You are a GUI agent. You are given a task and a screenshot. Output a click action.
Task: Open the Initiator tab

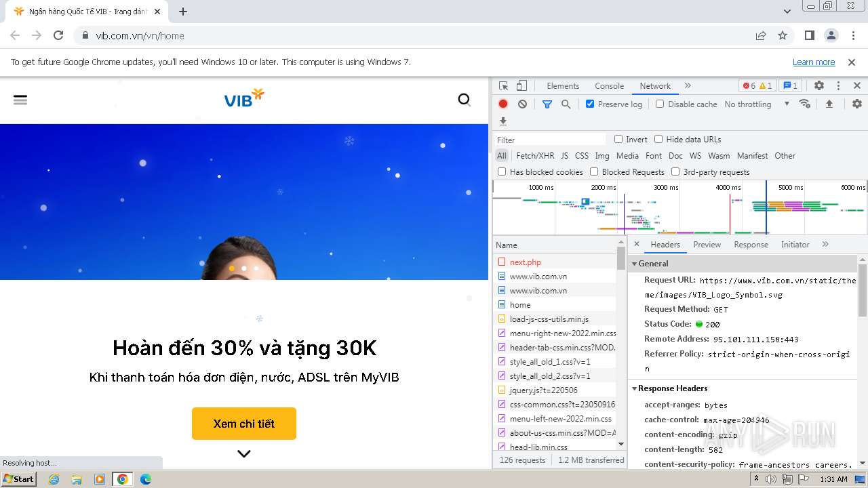795,245
